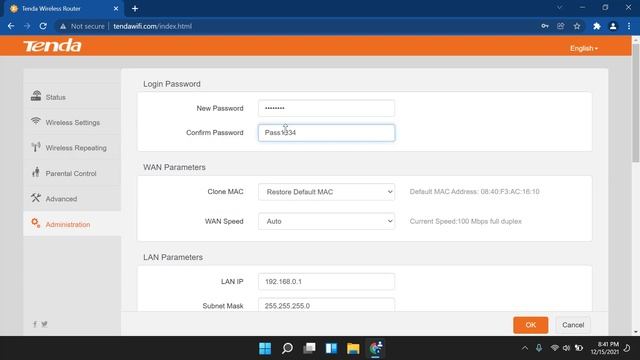Open the clock showing 8:41 PM
The width and height of the screenshot is (640, 360).
coord(604,348)
